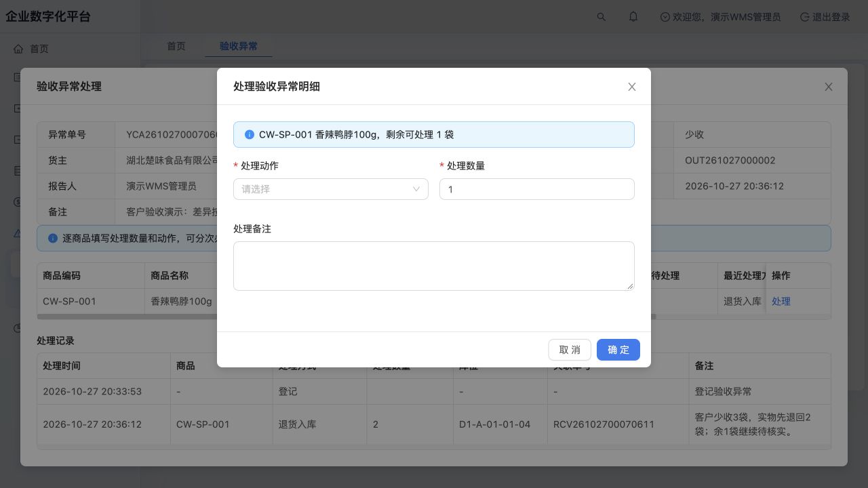Focus the 处理数量 input field
868x488 pixels.
point(537,189)
